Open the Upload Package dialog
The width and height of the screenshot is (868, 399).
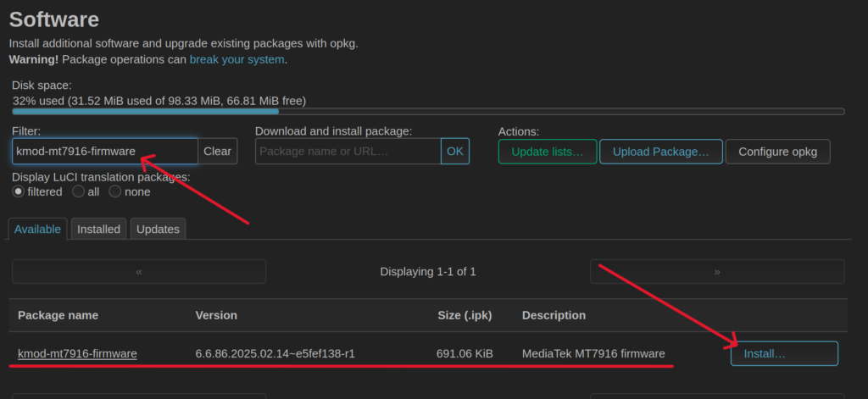[660, 152]
